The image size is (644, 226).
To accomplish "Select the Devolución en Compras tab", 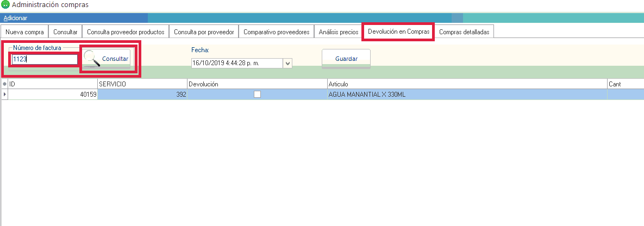I will point(398,32).
